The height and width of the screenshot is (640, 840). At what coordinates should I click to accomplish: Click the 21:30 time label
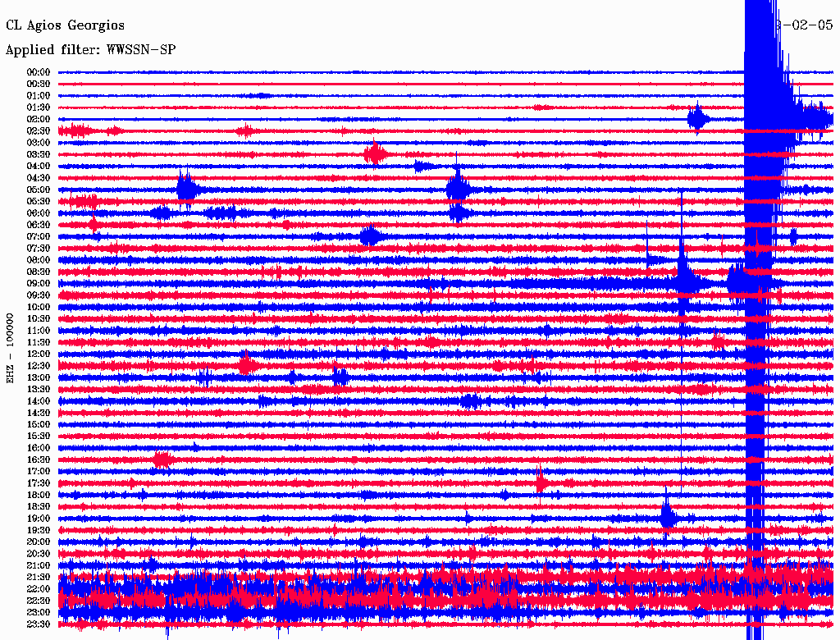(39, 578)
